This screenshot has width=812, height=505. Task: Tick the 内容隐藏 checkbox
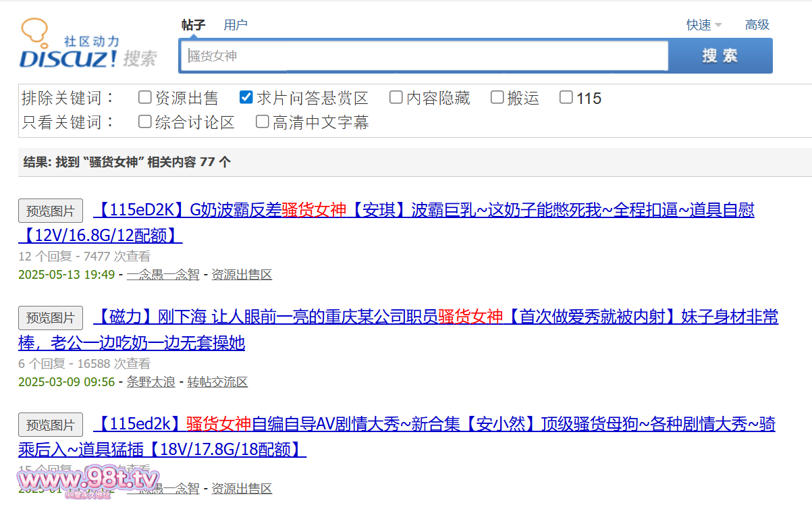pos(396,98)
